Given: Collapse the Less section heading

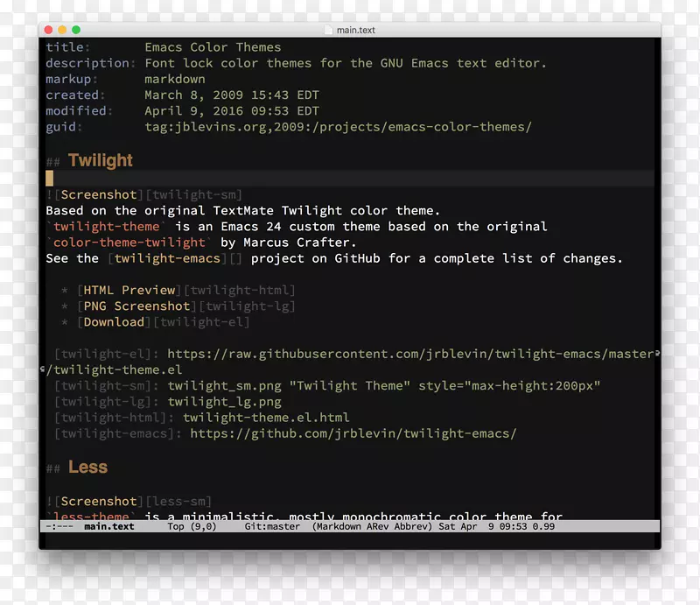Looking at the screenshot, I should [x=87, y=467].
